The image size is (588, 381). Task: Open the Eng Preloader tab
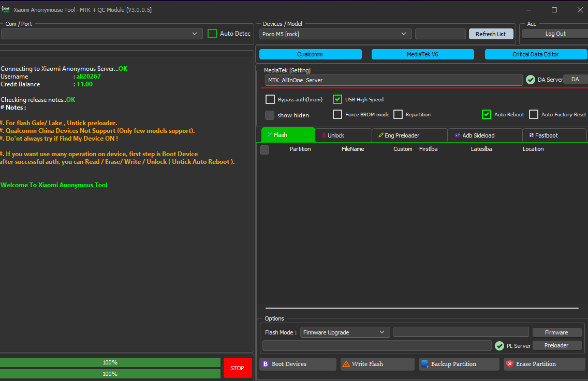410,135
